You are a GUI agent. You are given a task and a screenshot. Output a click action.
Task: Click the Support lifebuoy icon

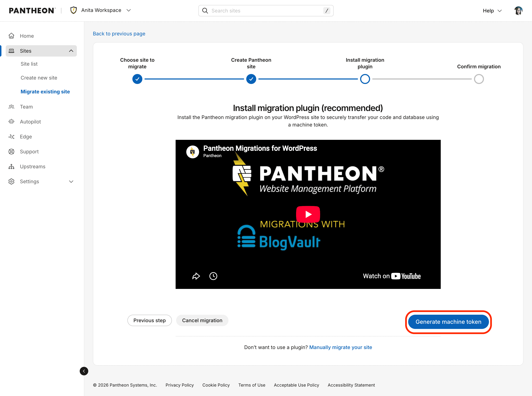[11, 152]
